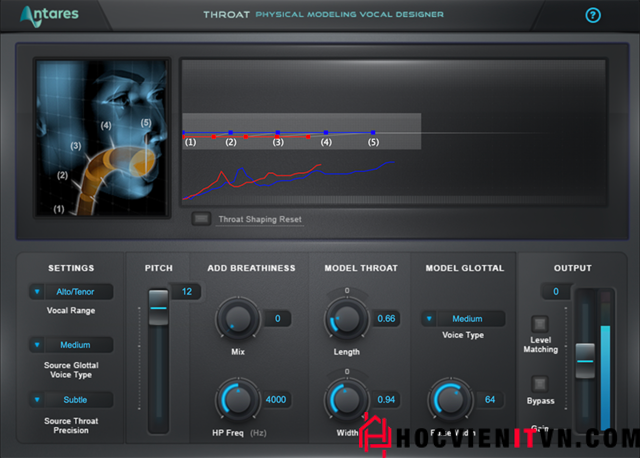Expand the Vocal Range dropdown arrow
This screenshot has width=640, height=458.
click(x=37, y=292)
